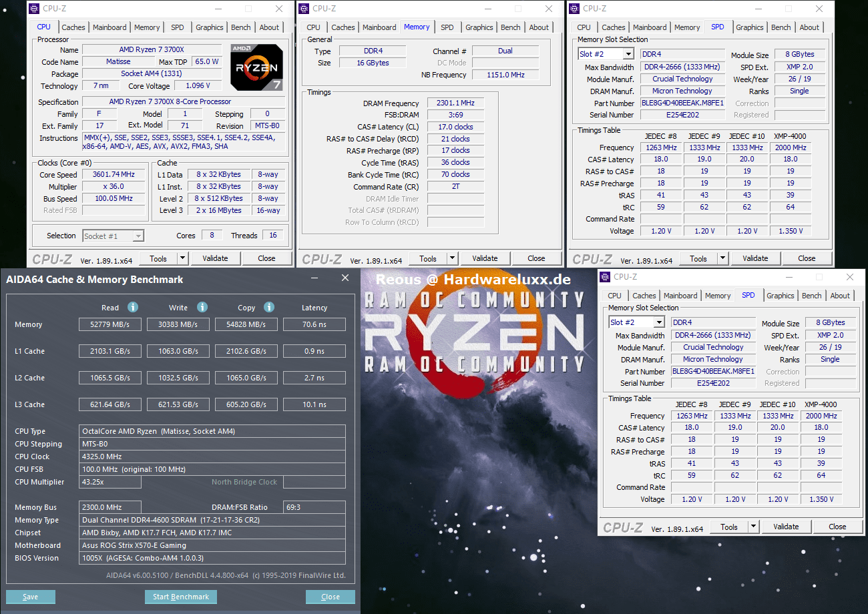Click Tools button in top SPD window
Screen dimensions: 868x614
(698, 258)
